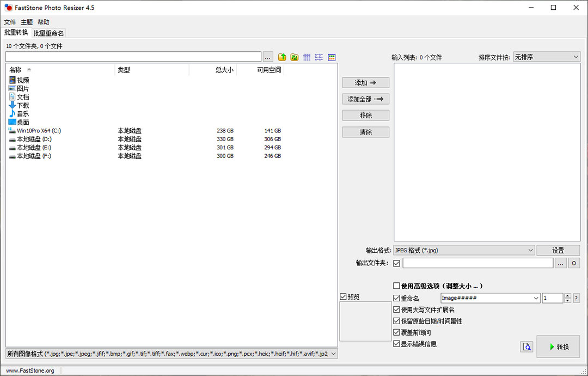Select the 图片 folder

click(19, 89)
